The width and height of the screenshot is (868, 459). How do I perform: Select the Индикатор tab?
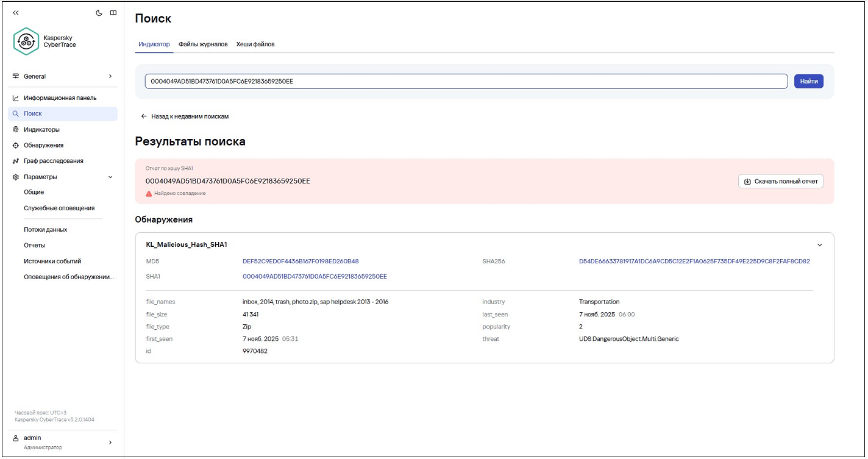point(154,44)
